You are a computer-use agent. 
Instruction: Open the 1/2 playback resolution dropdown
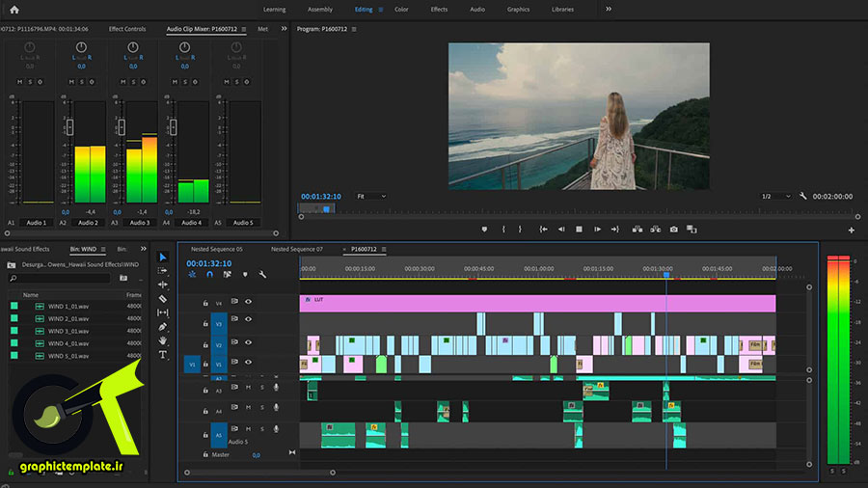pyautogui.click(x=776, y=197)
